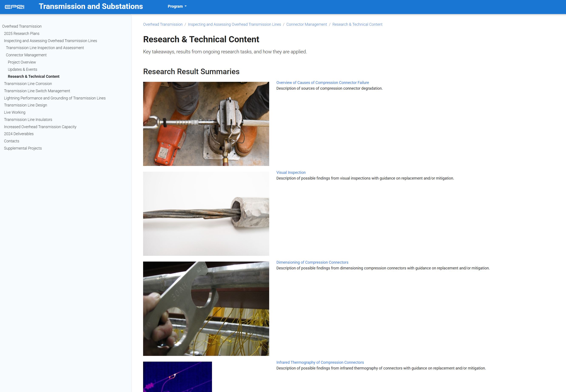Select Live Working sidebar entry
Viewport: 566px width, 392px height.
click(x=14, y=112)
